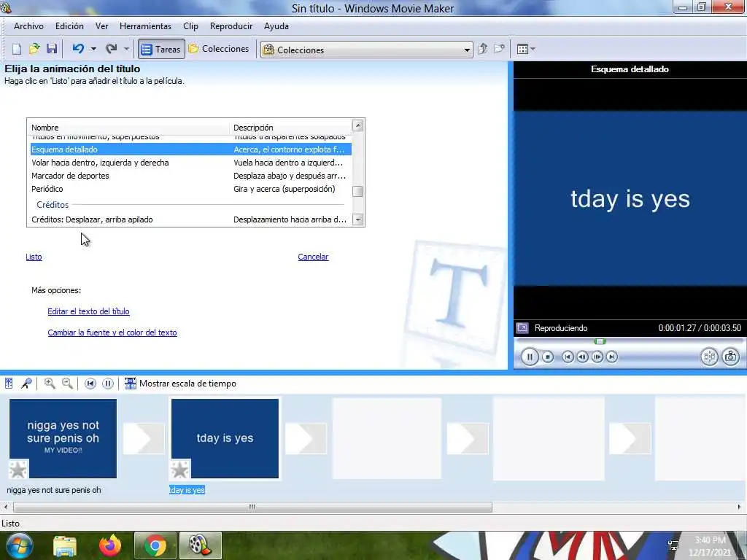Open the Clip menu
Viewport: 747px width, 560px height.
pyautogui.click(x=190, y=26)
